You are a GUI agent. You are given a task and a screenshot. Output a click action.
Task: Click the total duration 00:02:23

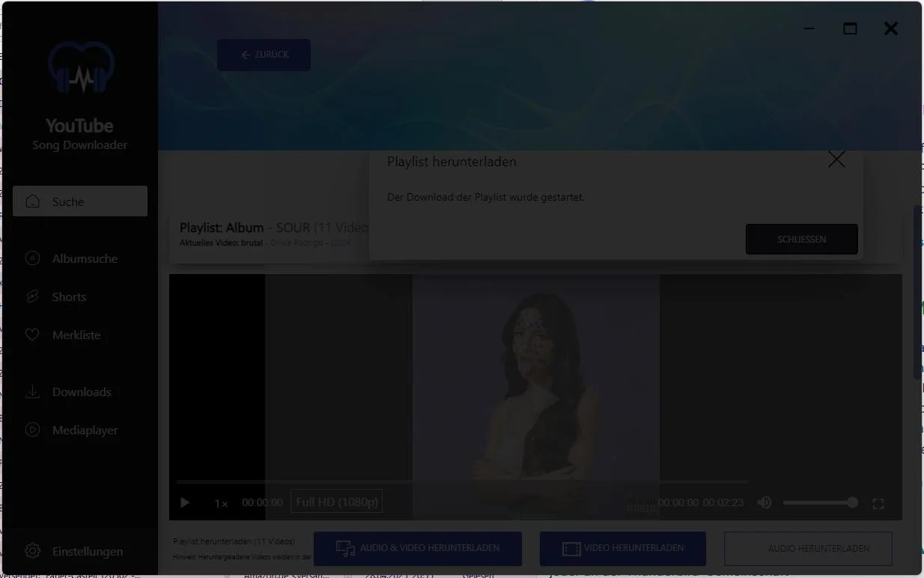[x=723, y=502]
